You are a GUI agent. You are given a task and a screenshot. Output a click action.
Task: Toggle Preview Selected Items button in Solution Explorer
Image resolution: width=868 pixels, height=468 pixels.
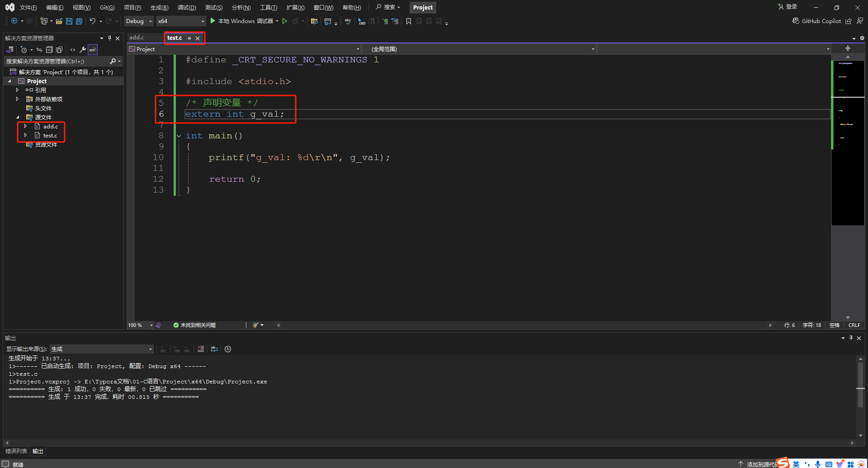point(93,50)
